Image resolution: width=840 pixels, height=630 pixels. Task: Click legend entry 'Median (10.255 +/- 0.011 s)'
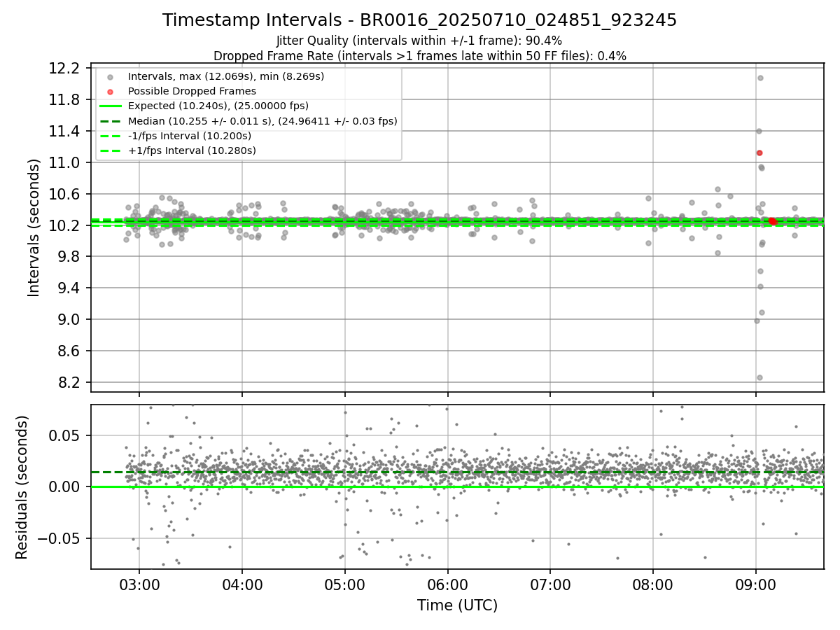click(x=262, y=121)
